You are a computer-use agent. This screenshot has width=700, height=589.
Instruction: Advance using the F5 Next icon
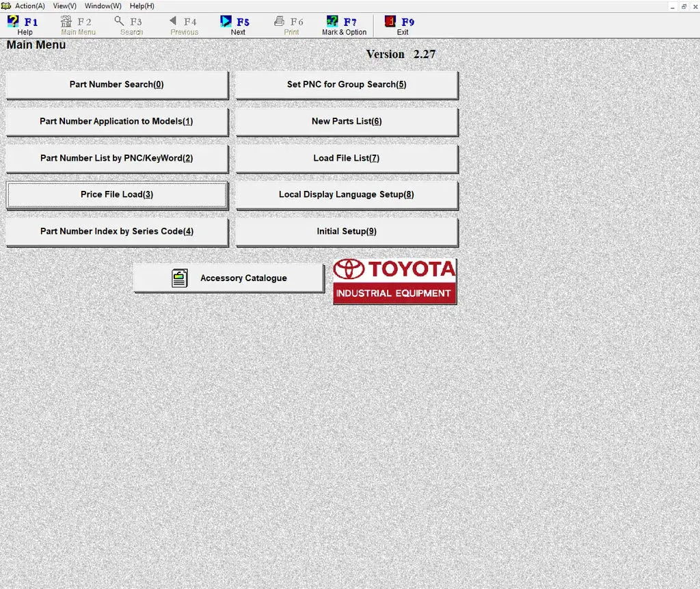225,21
